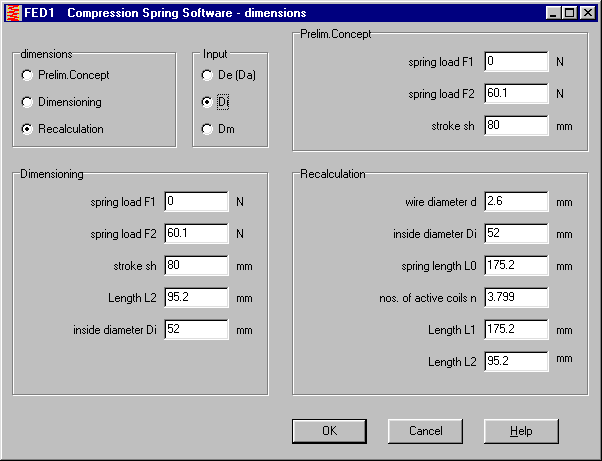This screenshot has width=602, height=461.
Task: Select the Dimensioning radio option
Action: (27, 102)
